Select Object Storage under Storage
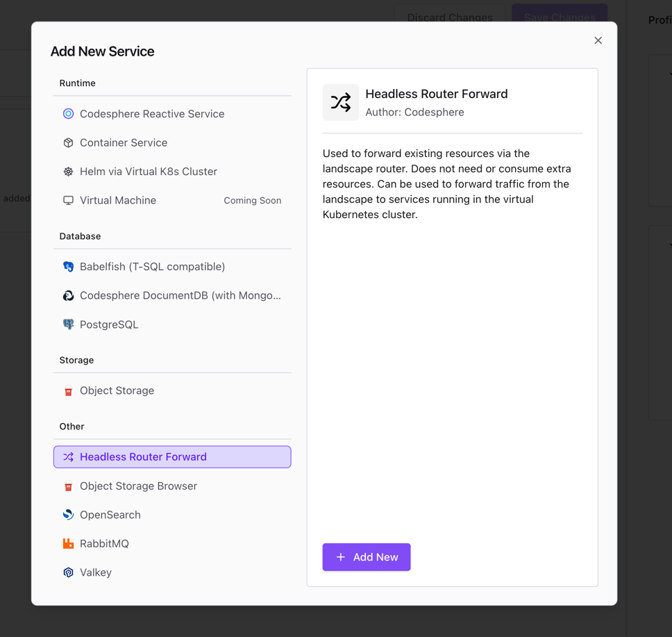 pos(172,391)
